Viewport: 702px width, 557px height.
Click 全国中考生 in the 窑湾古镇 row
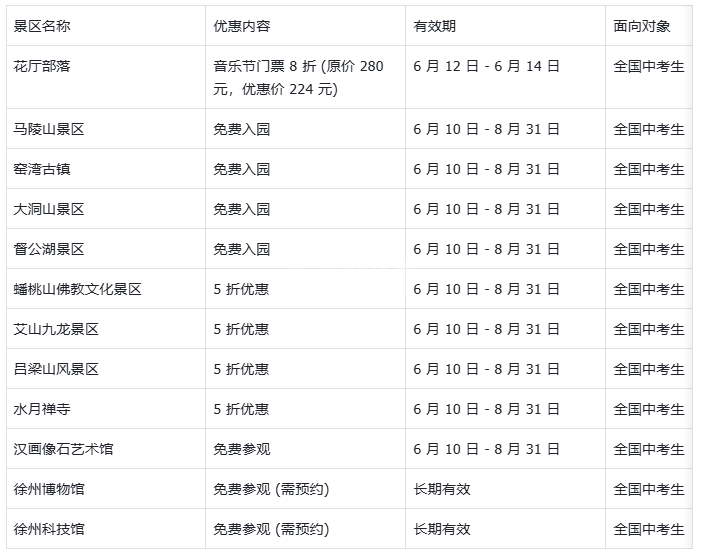[x=649, y=169]
